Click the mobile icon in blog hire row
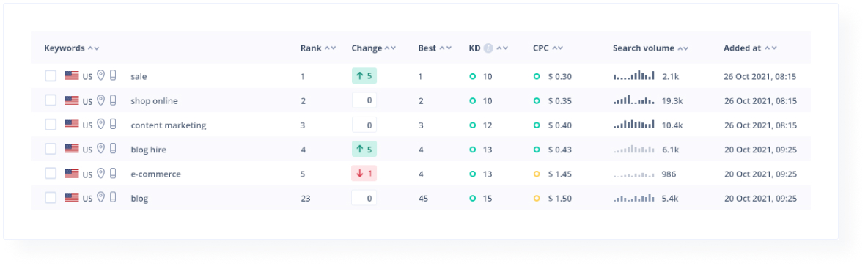Screen dimensions: 868x269 click(112, 148)
